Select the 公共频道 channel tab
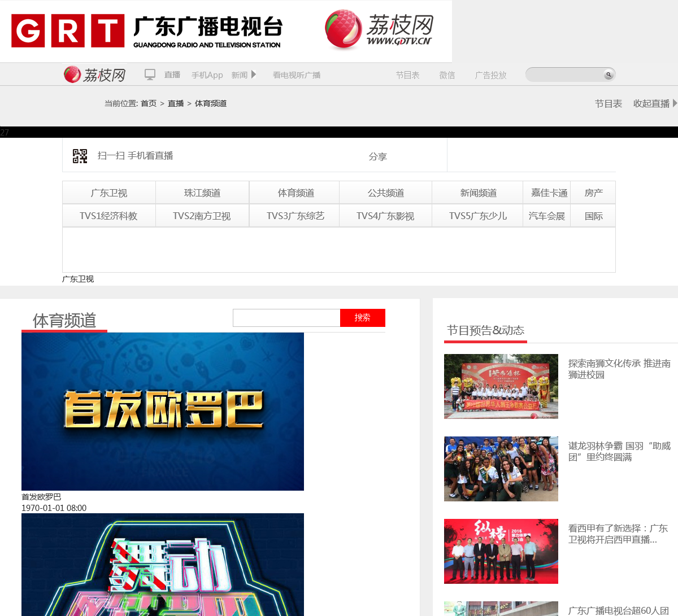Screen dimensions: 678x616 pyautogui.click(x=386, y=193)
